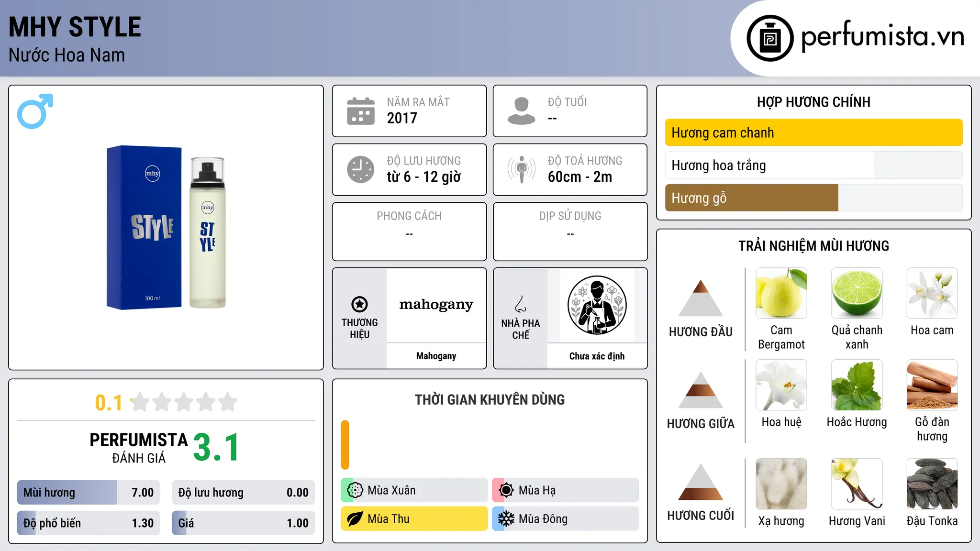Select the Hương gỗ brown accord bar

pyautogui.click(x=813, y=198)
